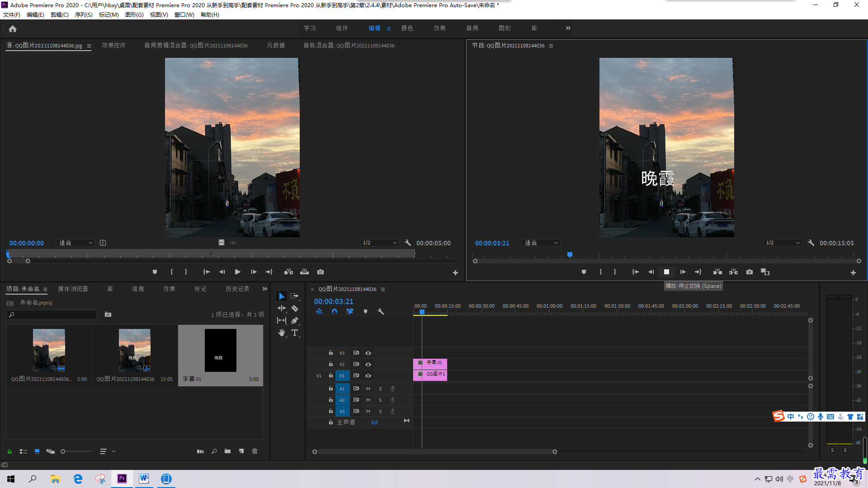
Task: Toggle Snap magnet in timeline
Action: tap(334, 312)
